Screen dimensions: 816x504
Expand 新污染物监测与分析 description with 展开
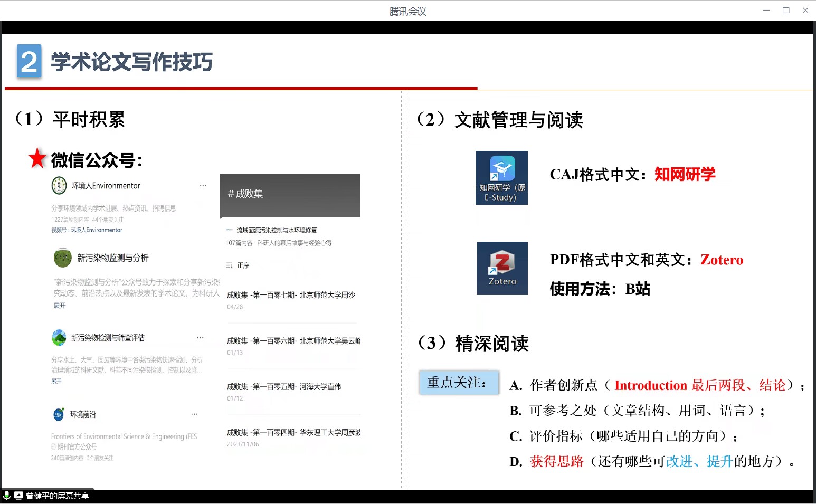60,306
